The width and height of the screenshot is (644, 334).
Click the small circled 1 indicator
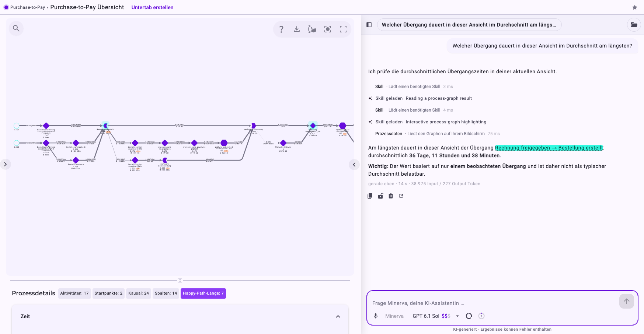pos(481,316)
